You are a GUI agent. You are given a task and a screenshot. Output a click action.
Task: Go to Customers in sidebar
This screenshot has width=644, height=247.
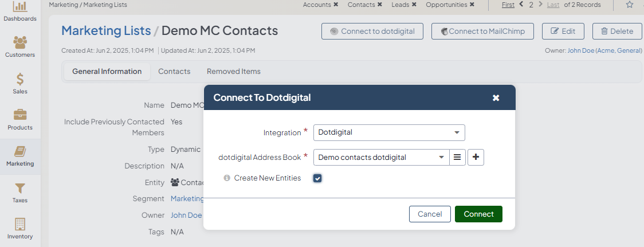tap(20, 47)
